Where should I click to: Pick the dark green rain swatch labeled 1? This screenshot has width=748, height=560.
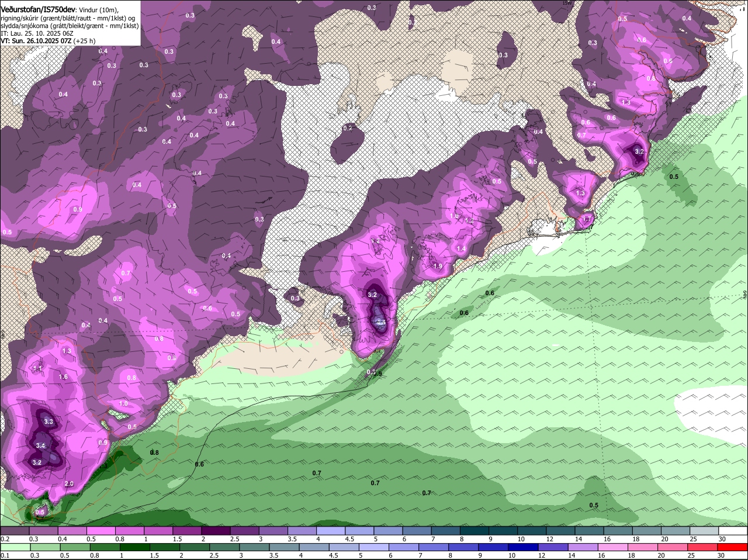pos(135,547)
